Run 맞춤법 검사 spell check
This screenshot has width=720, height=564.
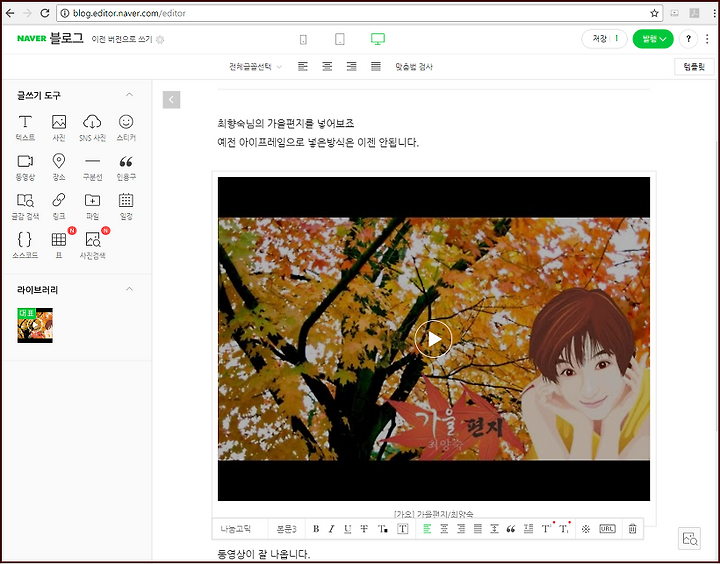[414, 67]
